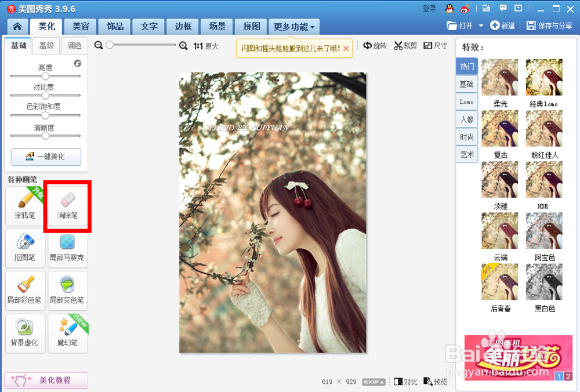Click the 一键美化 one-click beautify button
Screen dimensions: 580x392
click(x=46, y=157)
